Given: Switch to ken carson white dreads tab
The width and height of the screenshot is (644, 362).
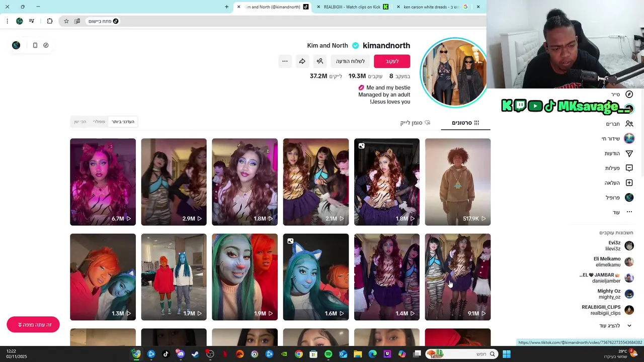Looking at the screenshot, I should click(432, 7).
